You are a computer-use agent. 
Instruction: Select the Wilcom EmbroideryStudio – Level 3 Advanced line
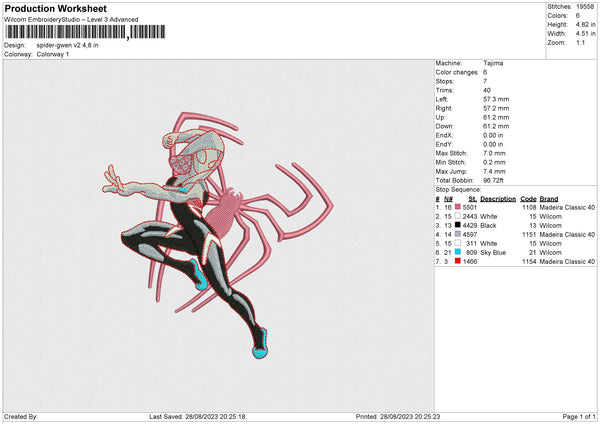coord(71,20)
